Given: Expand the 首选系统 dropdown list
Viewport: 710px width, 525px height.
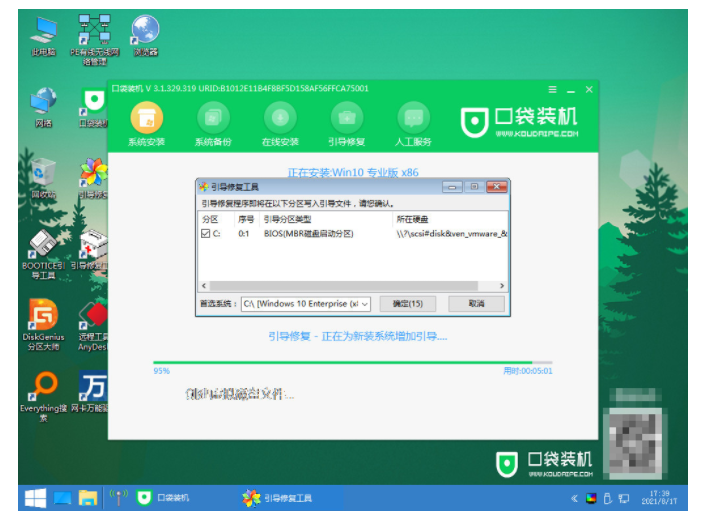Looking at the screenshot, I should pos(363,304).
